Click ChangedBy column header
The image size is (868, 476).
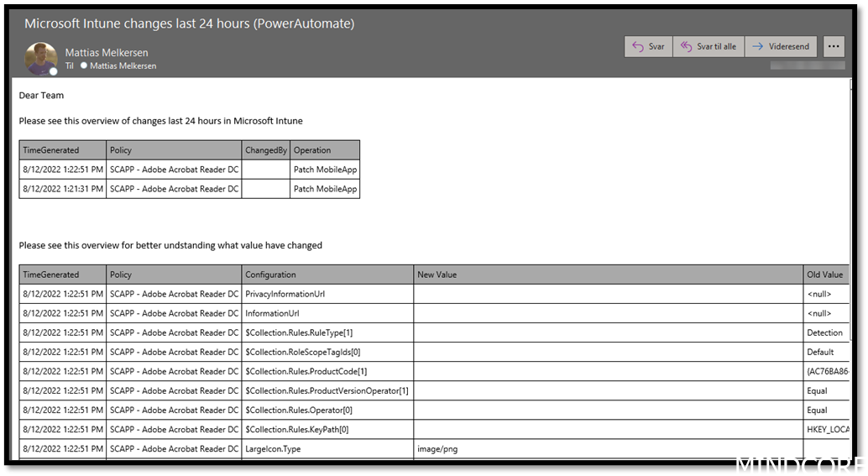pos(266,150)
